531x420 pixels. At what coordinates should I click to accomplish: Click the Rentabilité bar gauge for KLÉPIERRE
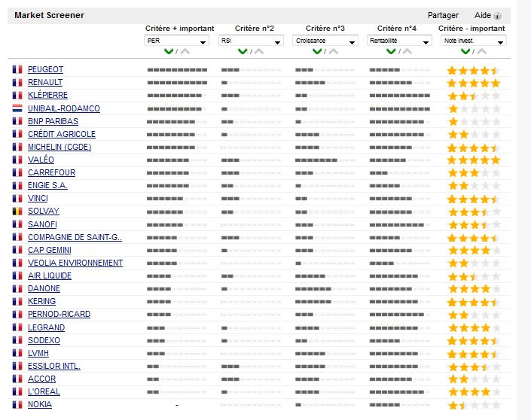(x=400, y=96)
